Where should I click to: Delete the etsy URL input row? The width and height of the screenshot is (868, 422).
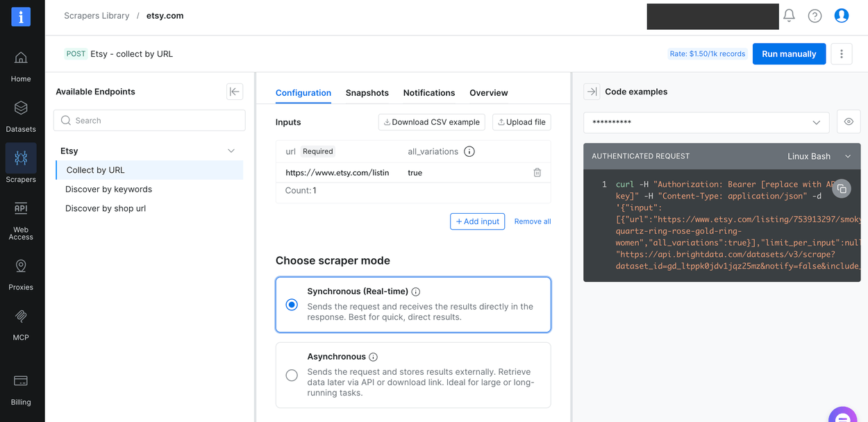(537, 172)
